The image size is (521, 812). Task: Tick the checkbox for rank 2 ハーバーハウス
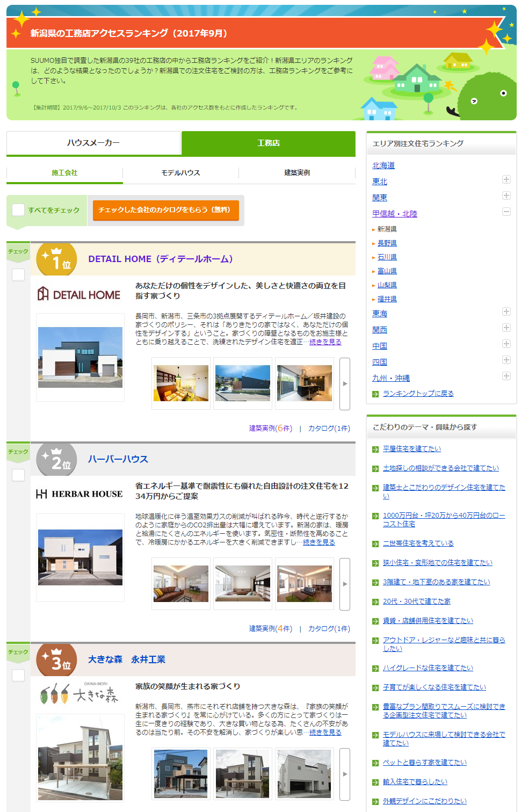click(18, 475)
